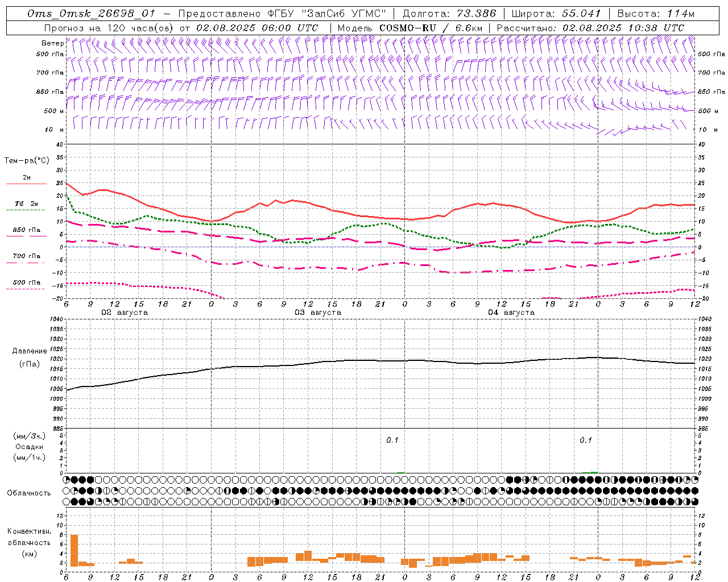This screenshot has width=728, height=582.
Task: Click the red solid line sample under "2м" legend
Action: (x=26, y=184)
